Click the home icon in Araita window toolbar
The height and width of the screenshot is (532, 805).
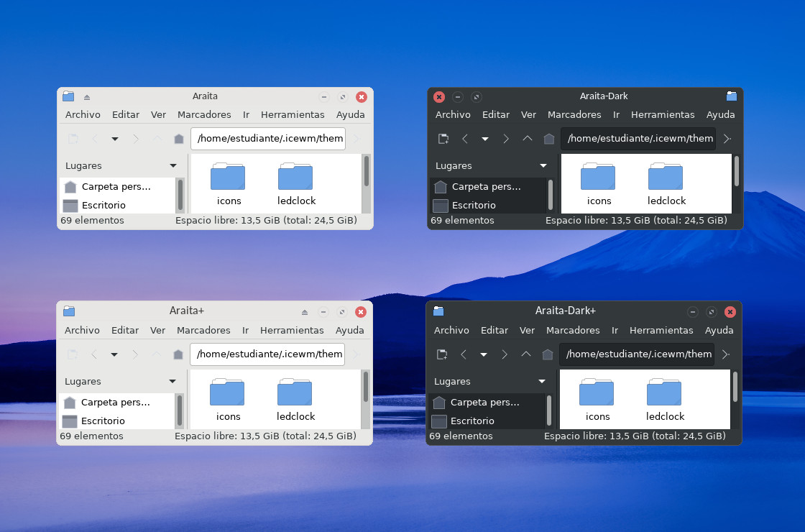click(x=179, y=139)
